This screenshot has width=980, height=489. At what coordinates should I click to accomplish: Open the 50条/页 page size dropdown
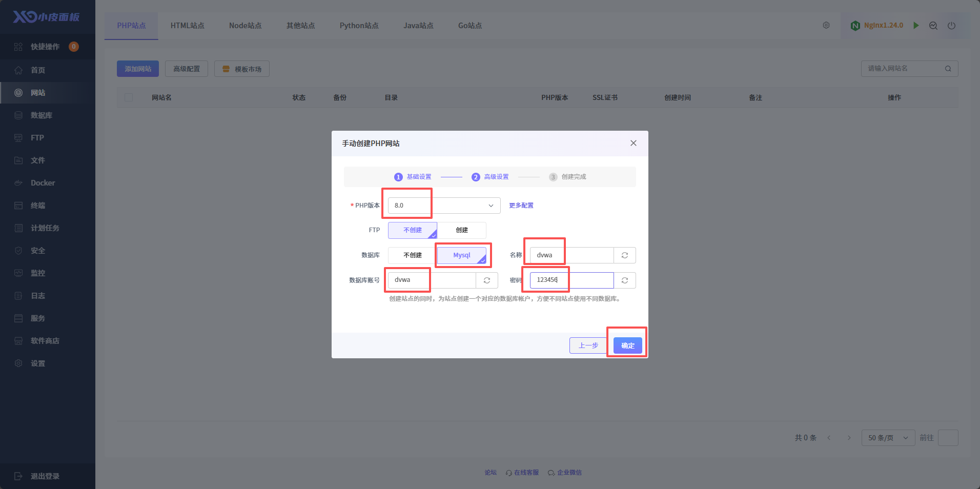(x=888, y=438)
